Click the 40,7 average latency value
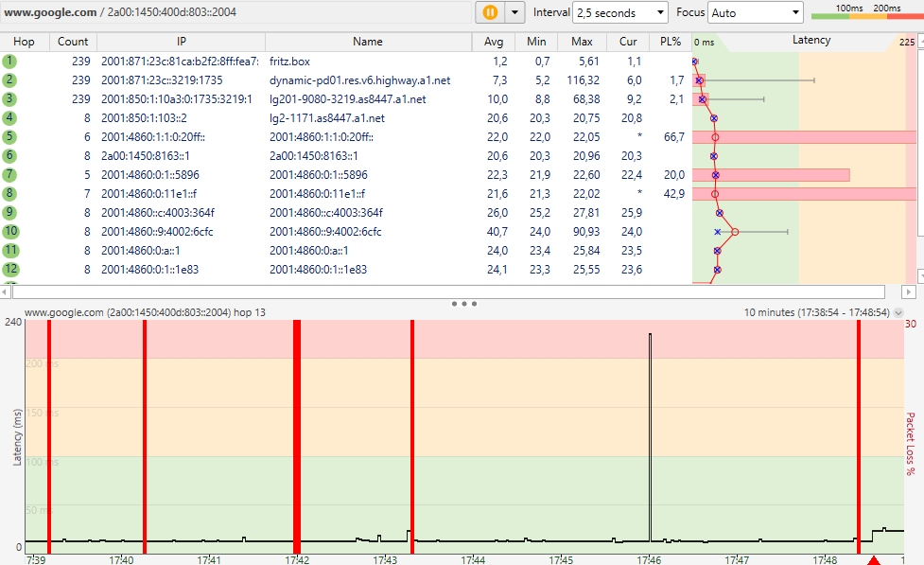 click(497, 231)
